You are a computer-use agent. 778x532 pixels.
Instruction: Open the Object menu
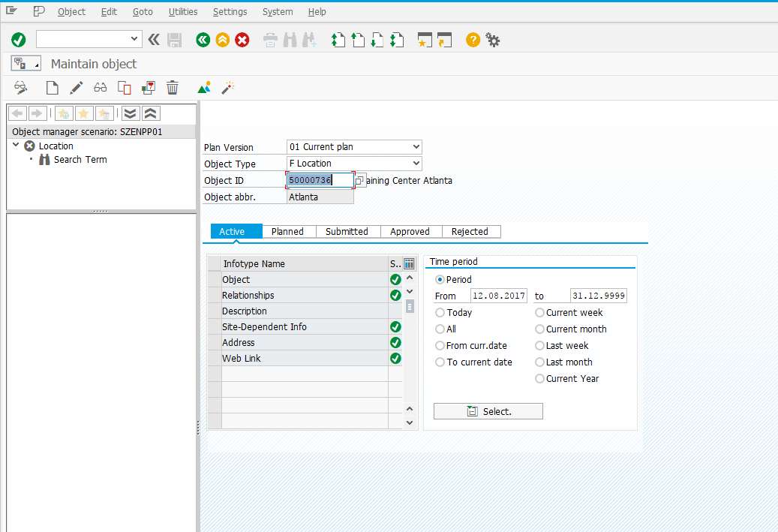pyautogui.click(x=71, y=11)
